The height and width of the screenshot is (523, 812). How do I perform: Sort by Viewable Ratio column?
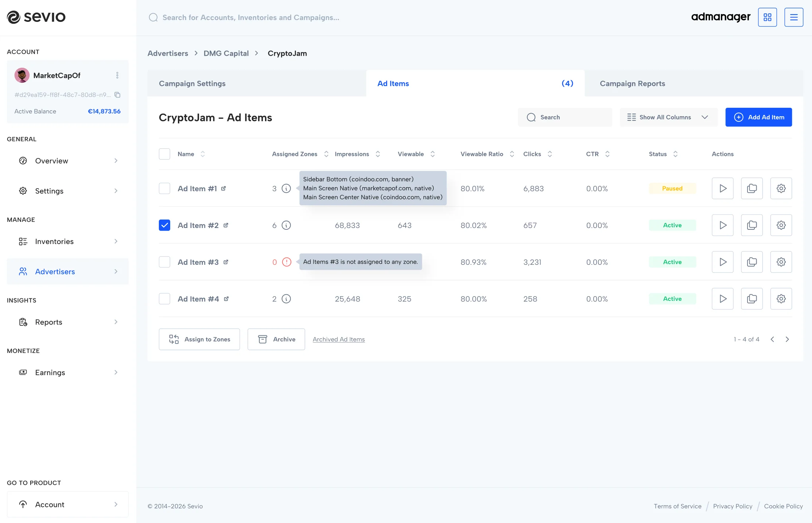pyautogui.click(x=512, y=154)
